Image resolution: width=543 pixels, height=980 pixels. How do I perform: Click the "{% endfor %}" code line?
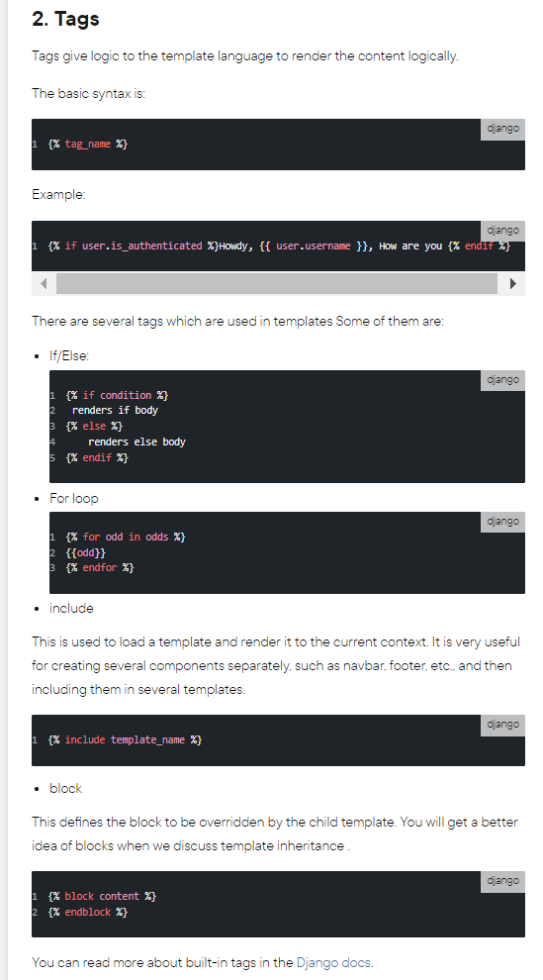(x=100, y=567)
